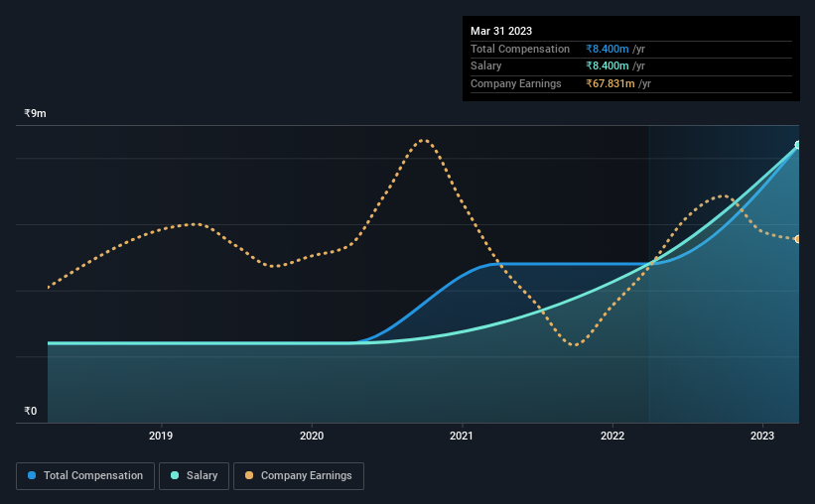Viewport: 815px width, 504px height.
Task: Toggle the Total Compensation legend button
Action: pyautogui.click(x=85, y=476)
